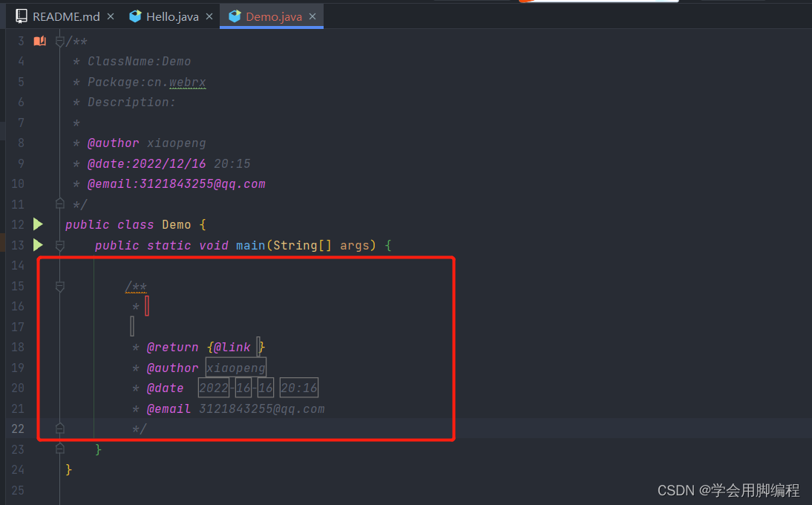Click the '/**' comment opener on line 15

click(x=136, y=287)
